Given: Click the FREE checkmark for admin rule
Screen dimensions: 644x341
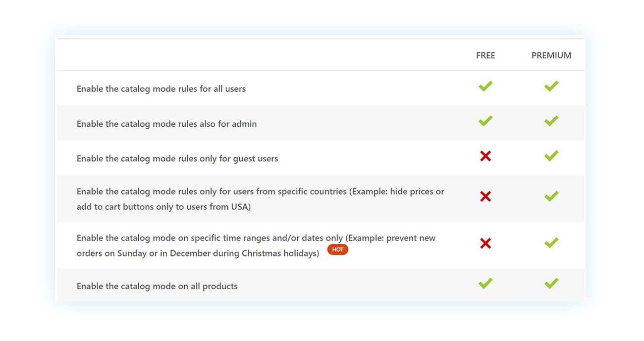Looking at the screenshot, I should [485, 121].
